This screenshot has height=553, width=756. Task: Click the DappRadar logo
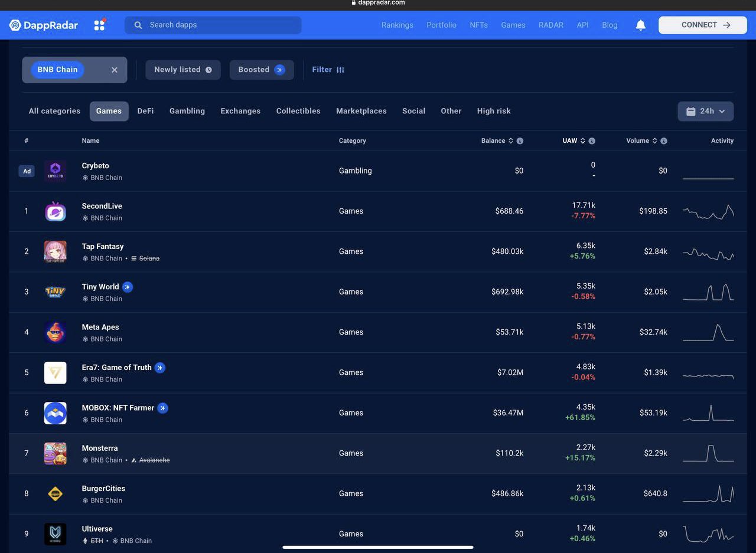click(x=44, y=25)
